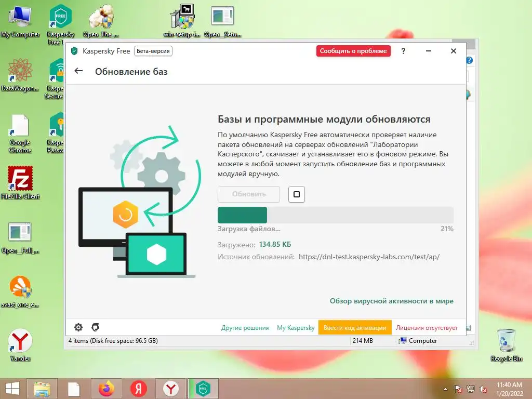Image resolution: width=532 pixels, height=399 pixels.
Task: Click the Сообщить о проблеме button
Action: pos(353,51)
